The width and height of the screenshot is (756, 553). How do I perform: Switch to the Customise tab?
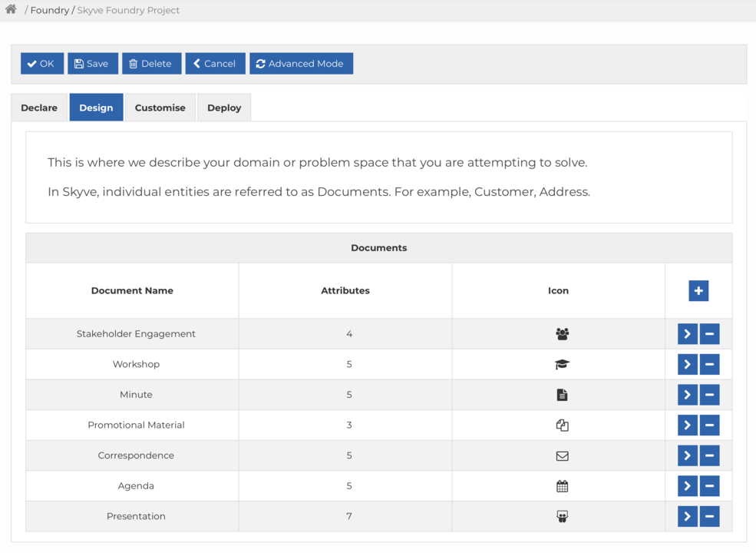pos(160,108)
